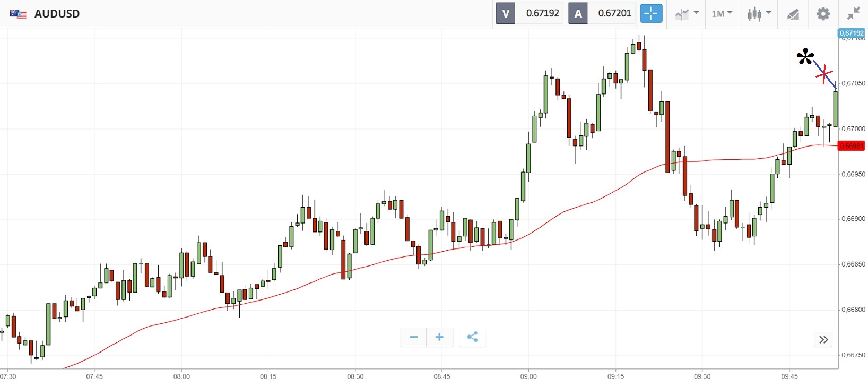
Task: Click the black asterisk annotation on chart
Action: pyautogui.click(x=805, y=57)
